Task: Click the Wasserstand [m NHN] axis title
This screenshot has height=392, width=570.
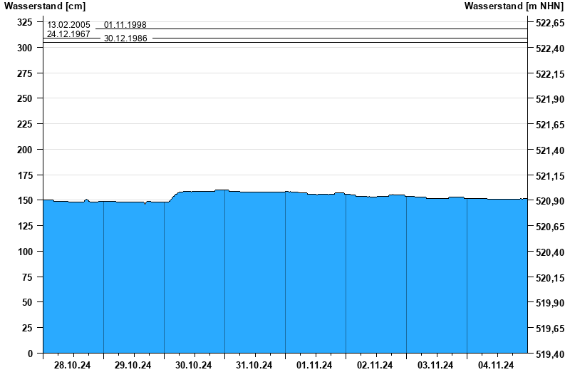Action: (514, 6)
